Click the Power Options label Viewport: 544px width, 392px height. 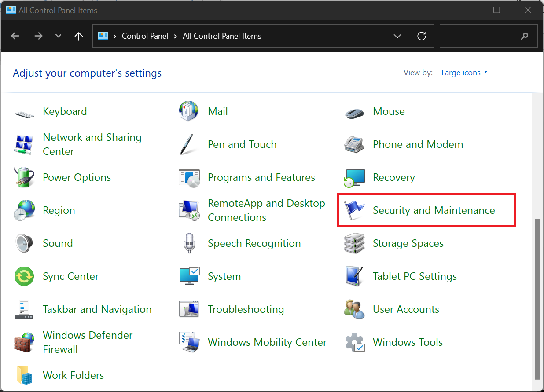[x=77, y=177]
